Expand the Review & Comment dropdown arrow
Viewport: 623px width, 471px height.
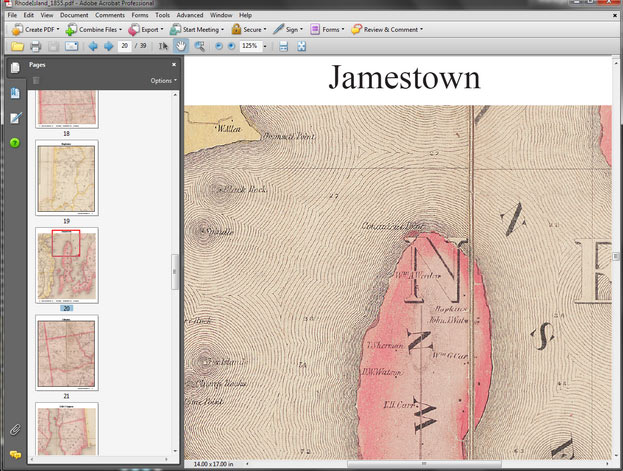pyautogui.click(x=422, y=29)
